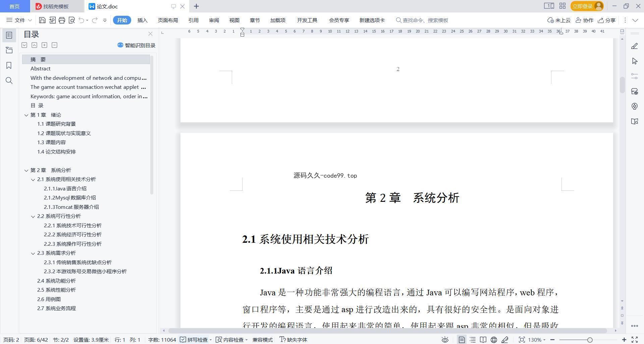This screenshot has width=644, height=344.
Task: Click 未上云 cloud button
Action: tap(559, 20)
